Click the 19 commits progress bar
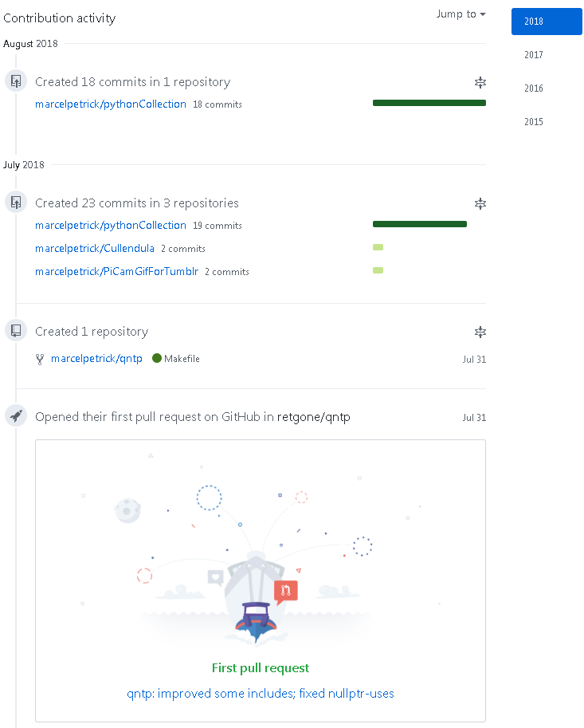Screen dimensions: 584x728 [420, 224]
